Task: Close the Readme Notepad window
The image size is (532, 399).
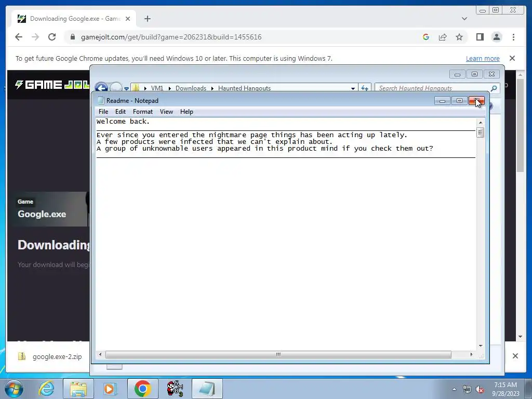Action: (477, 101)
